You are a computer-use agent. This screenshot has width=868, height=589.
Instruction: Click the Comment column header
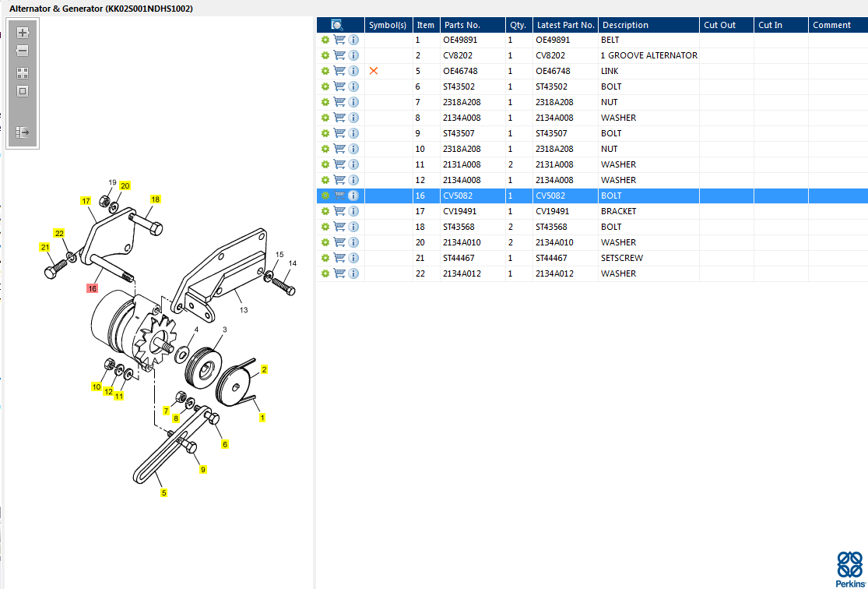(838, 25)
